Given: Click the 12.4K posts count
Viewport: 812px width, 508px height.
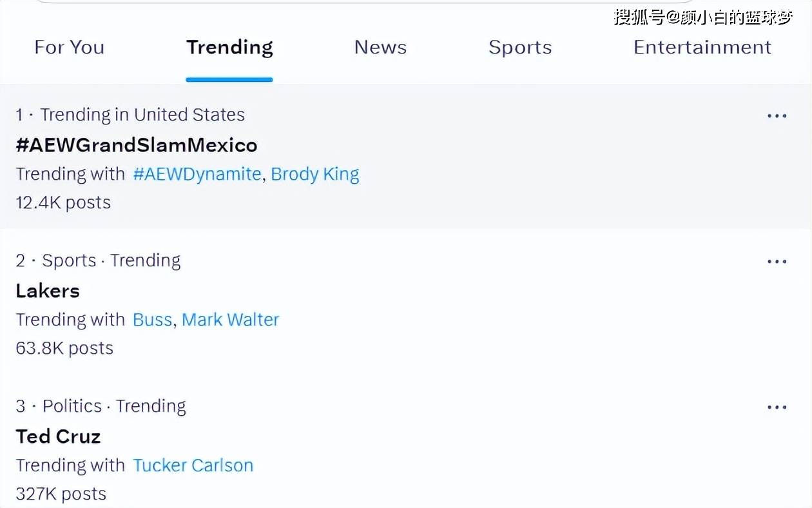Looking at the screenshot, I should [63, 202].
